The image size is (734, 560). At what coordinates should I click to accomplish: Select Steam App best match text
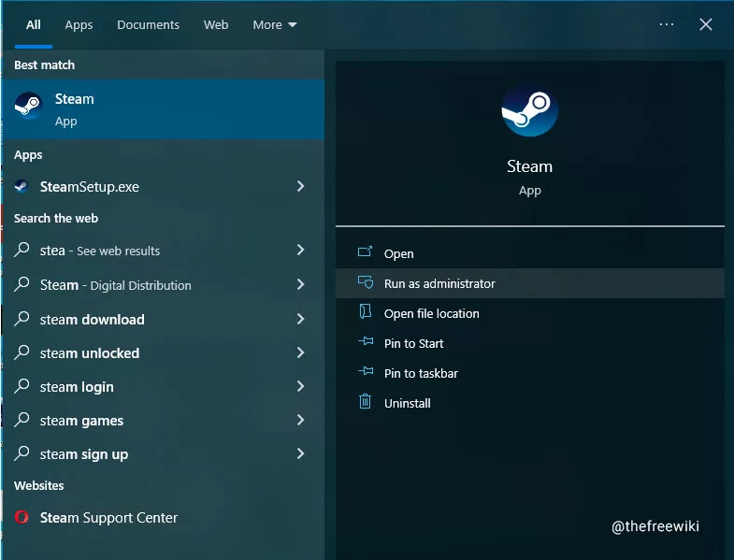[75, 109]
